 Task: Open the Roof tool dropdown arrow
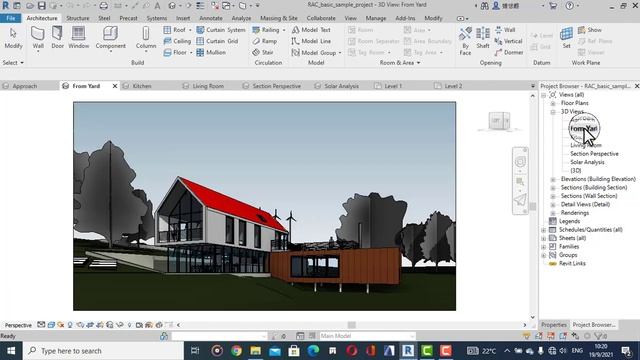[x=190, y=30]
